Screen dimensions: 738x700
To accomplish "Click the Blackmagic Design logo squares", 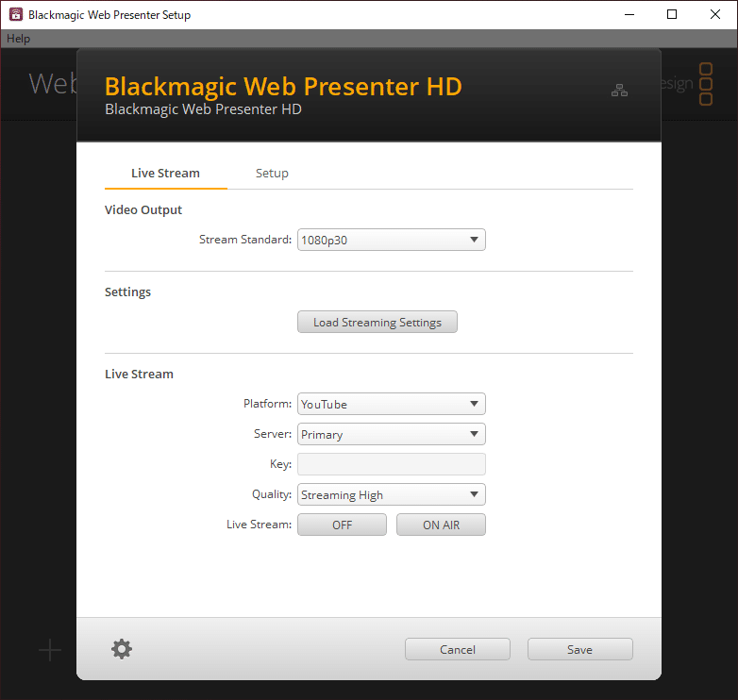I will pyautogui.click(x=706, y=84).
